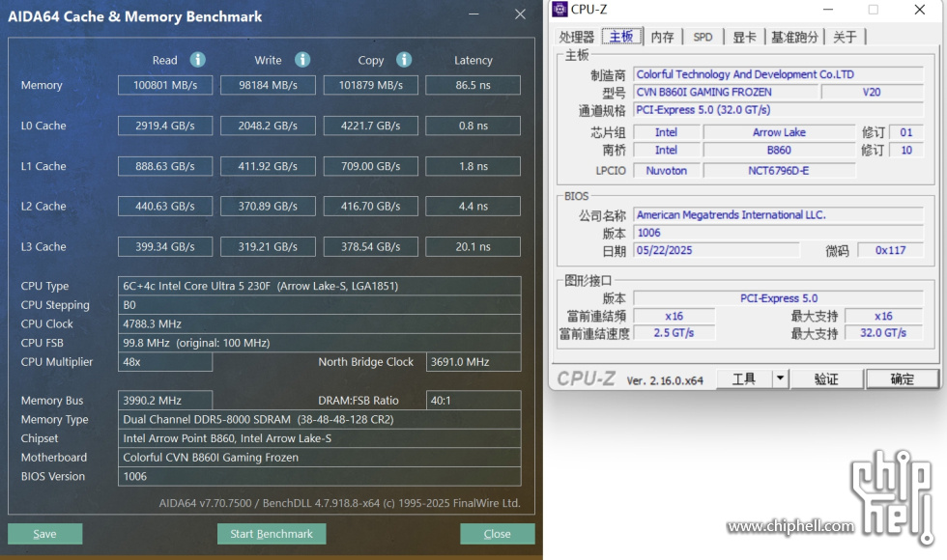The image size is (947, 560).
Task: Click the Memory Latency value 86.5 ns
Action: [x=473, y=85]
